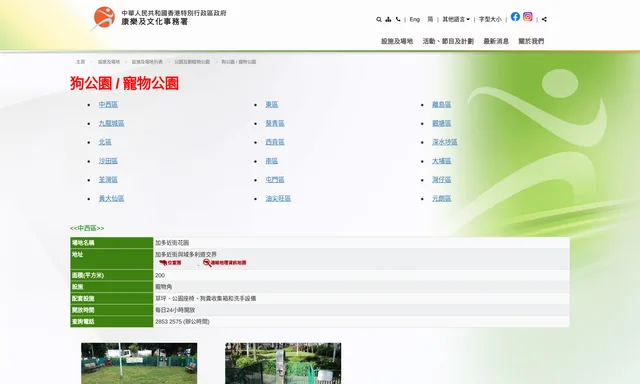The height and width of the screenshot is (384, 640).
Task: Click the 查詢電話 table header cell
Action: pos(111,322)
